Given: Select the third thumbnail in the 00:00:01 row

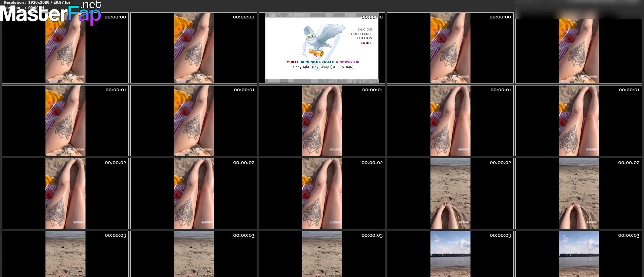Looking at the screenshot, I should tap(322, 121).
